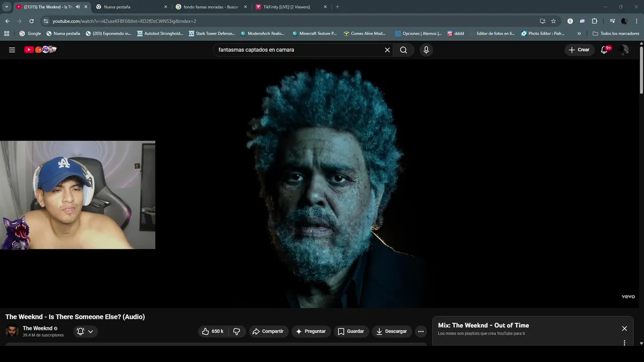The image size is (644, 362).
Task: Open Photo Editor : Pixlr bookmark
Action: pyautogui.click(x=543, y=34)
